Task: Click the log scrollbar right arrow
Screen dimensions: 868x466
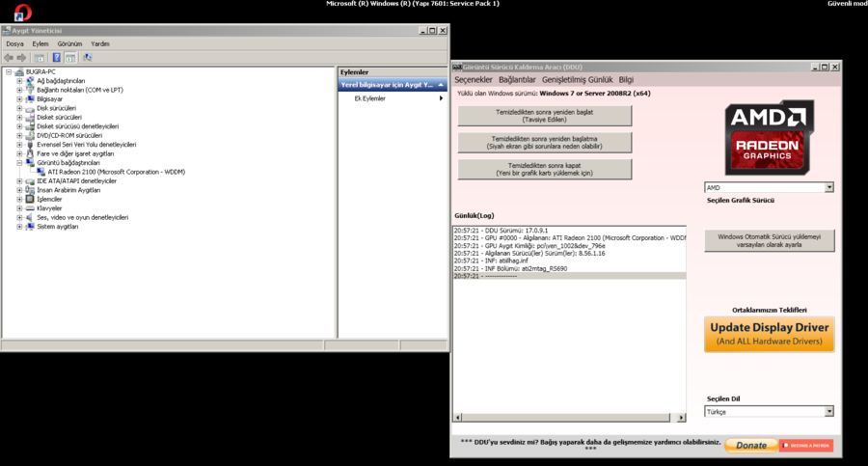Action: coord(682,418)
